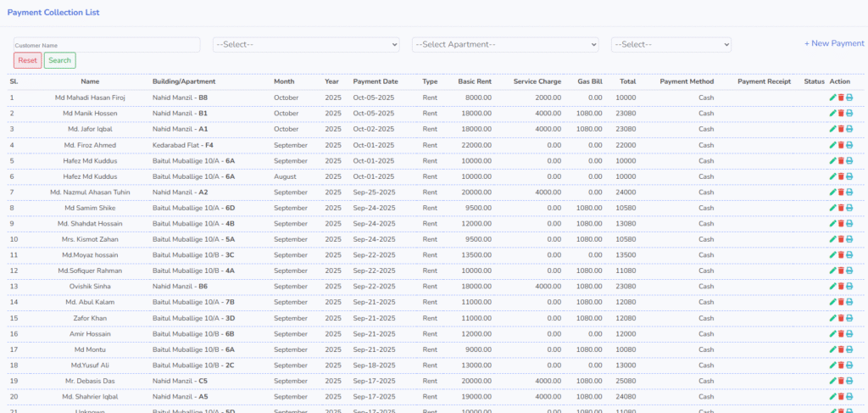Print Ovishik Sinha payment receipt
The width and height of the screenshot is (868, 413).
pyautogui.click(x=849, y=287)
